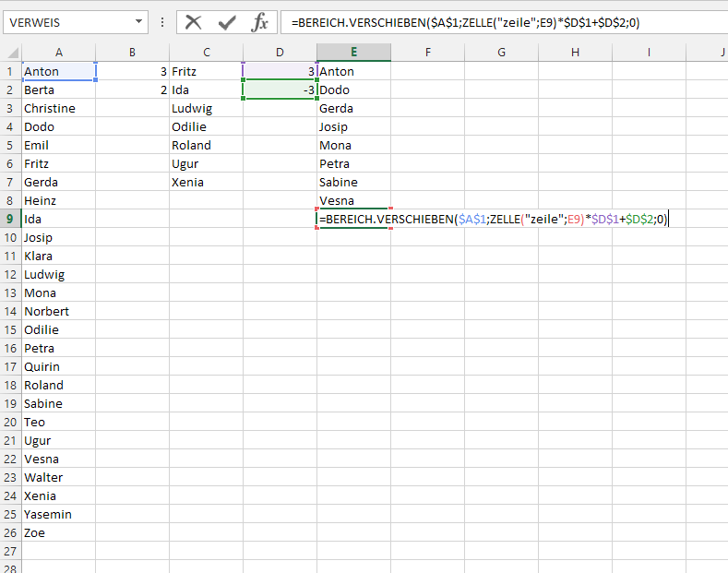The height and width of the screenshot is (573, 728).
Task: Click cell C7 containing Xenia
Action: [206, 182]
